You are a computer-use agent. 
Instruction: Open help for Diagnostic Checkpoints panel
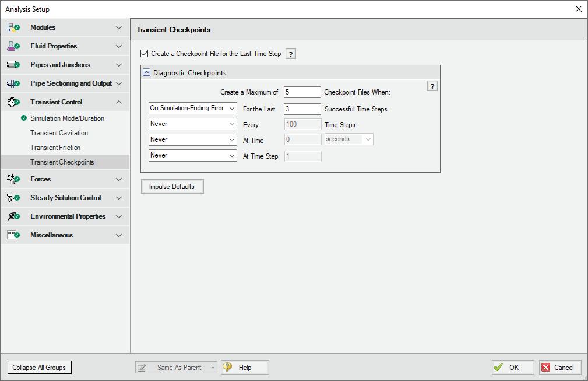pyautogui.click(x=432, y=86)
